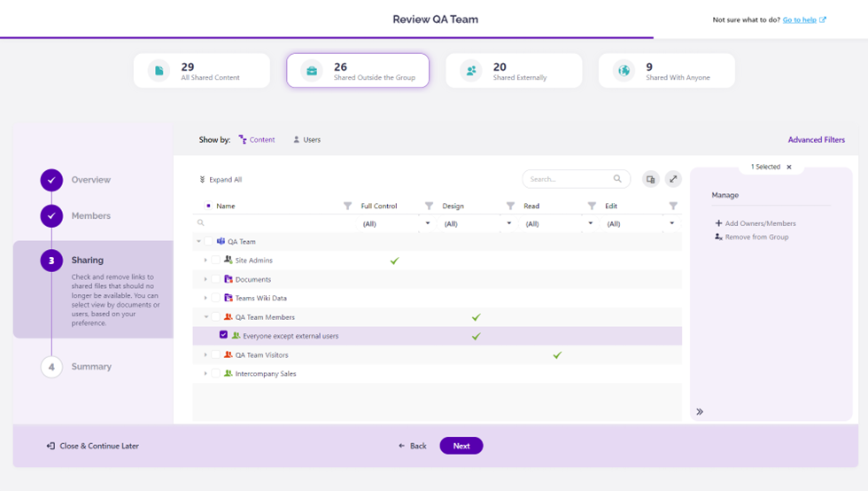Click the Shared Externally people icon

(471, 71)
